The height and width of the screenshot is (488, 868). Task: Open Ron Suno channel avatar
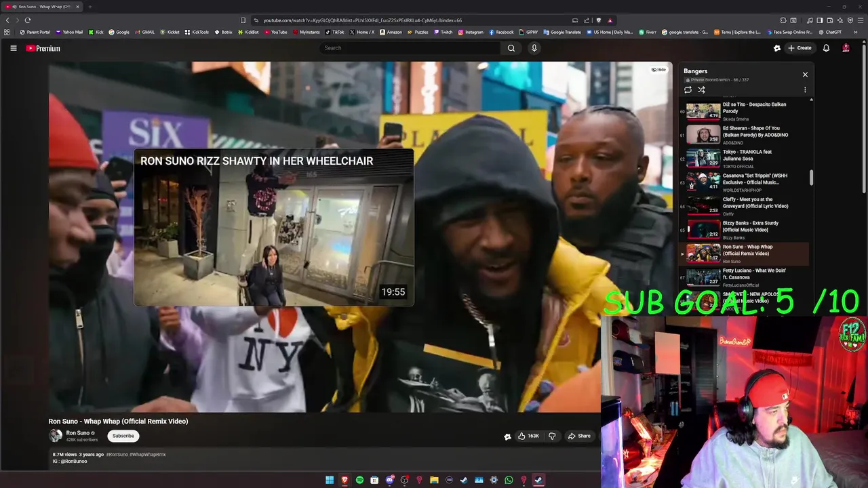(x=56, y=436)
